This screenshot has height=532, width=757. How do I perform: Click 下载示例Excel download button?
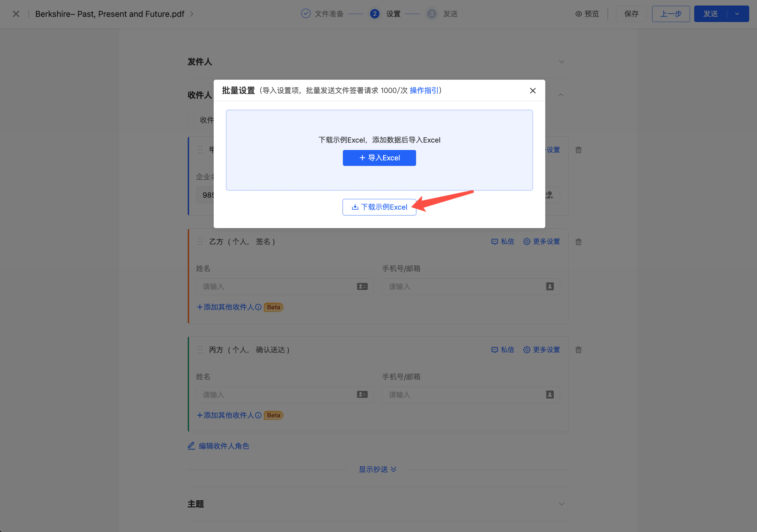click(379, 207)
